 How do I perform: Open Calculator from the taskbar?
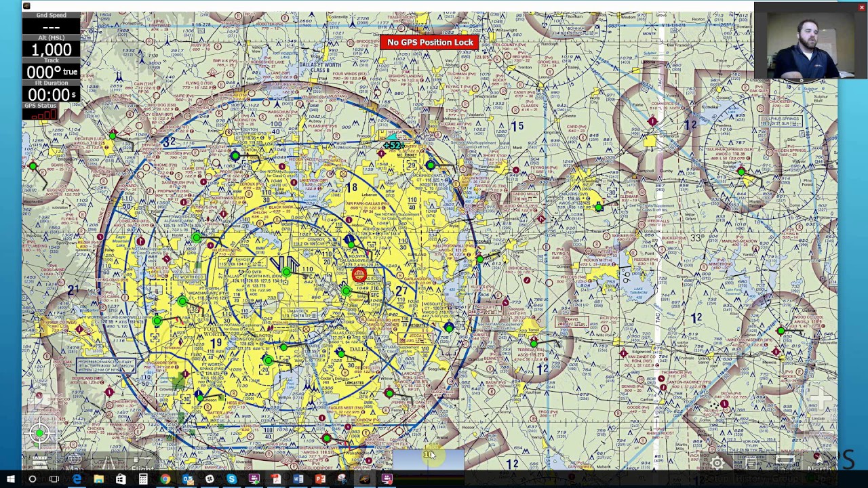[143, 480]
